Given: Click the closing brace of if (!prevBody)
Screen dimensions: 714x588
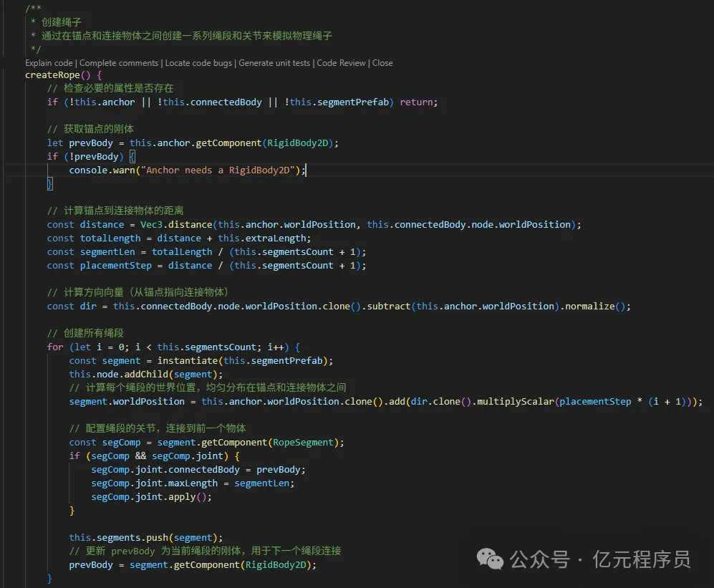Looking at the screenshot, I should coord(50,184).
